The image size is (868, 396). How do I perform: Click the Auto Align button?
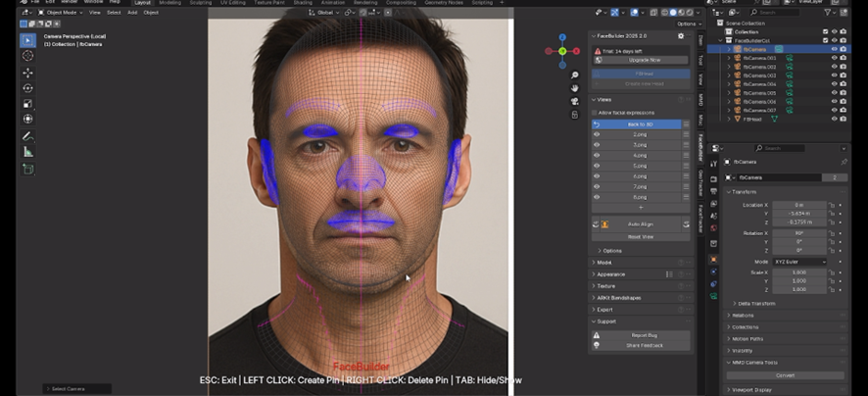click(640, 224)
